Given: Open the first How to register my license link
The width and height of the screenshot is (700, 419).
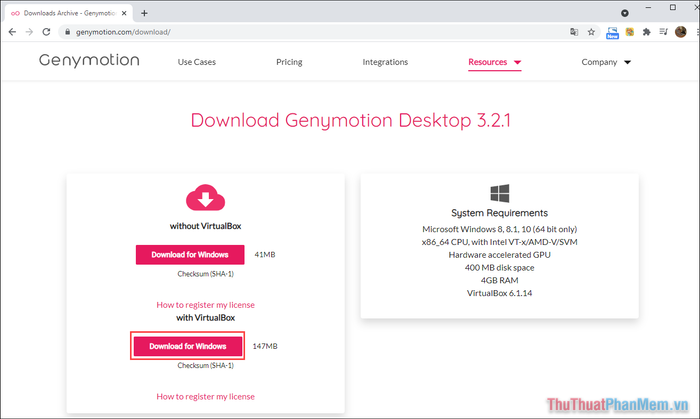Looking at the screenshot, I should tap(205, 305).
